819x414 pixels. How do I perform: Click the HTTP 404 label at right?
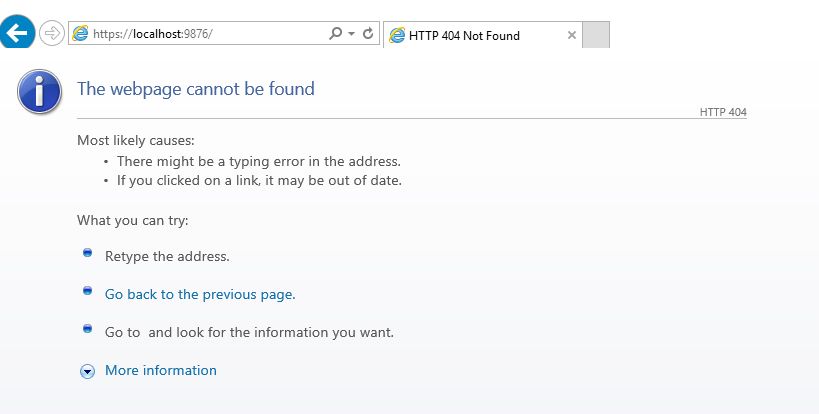[723, 112]
